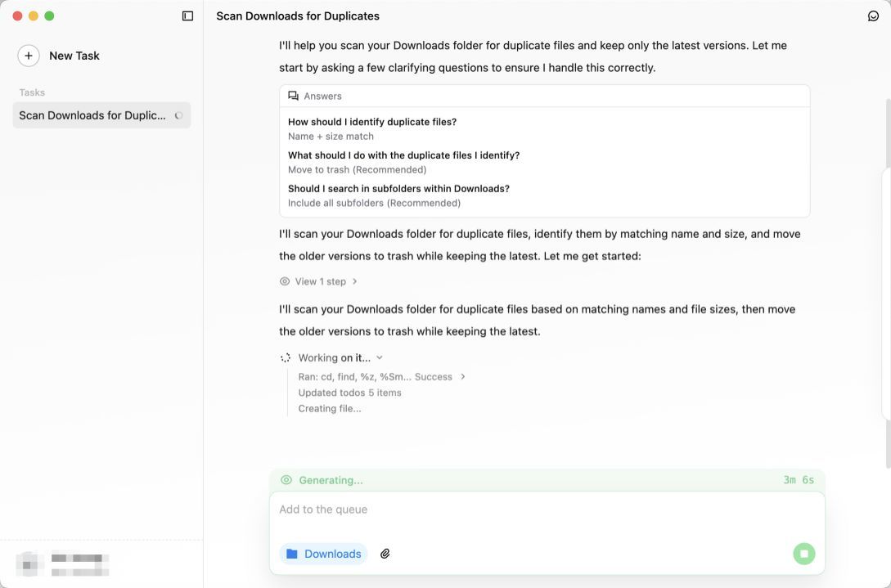
Task: Stop generation with the green stop button
Action: 803,554
